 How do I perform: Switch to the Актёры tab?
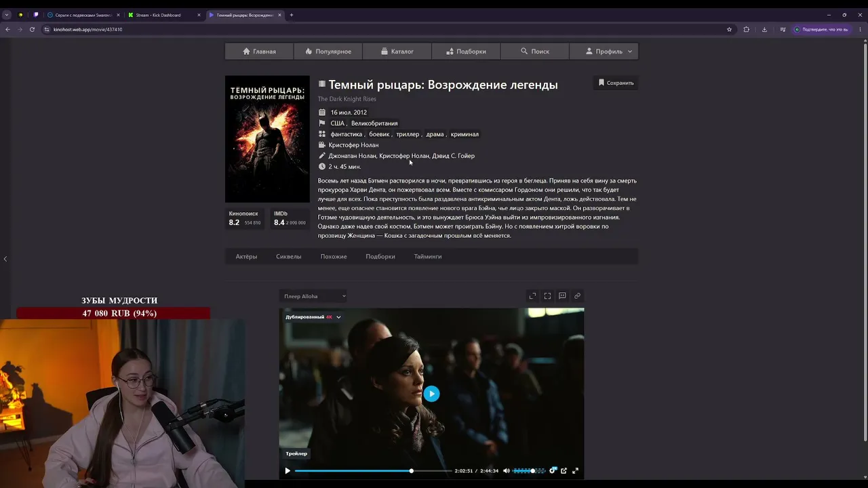[246, 256]
